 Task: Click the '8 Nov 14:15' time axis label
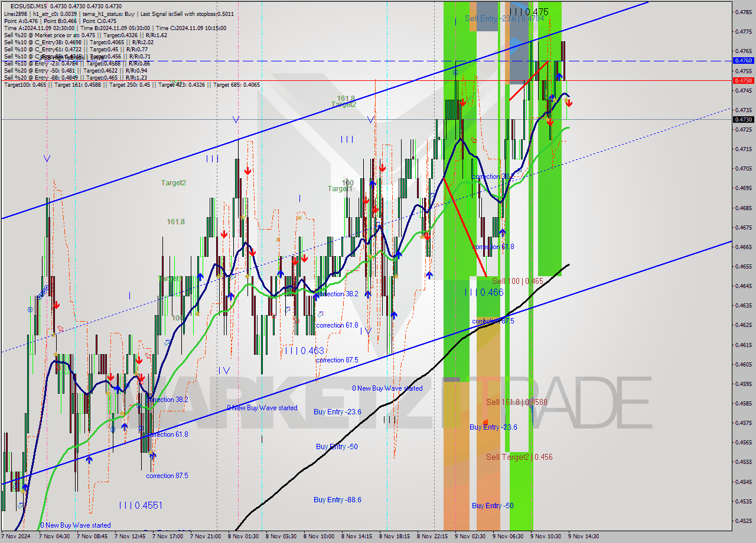pos(356,537)
